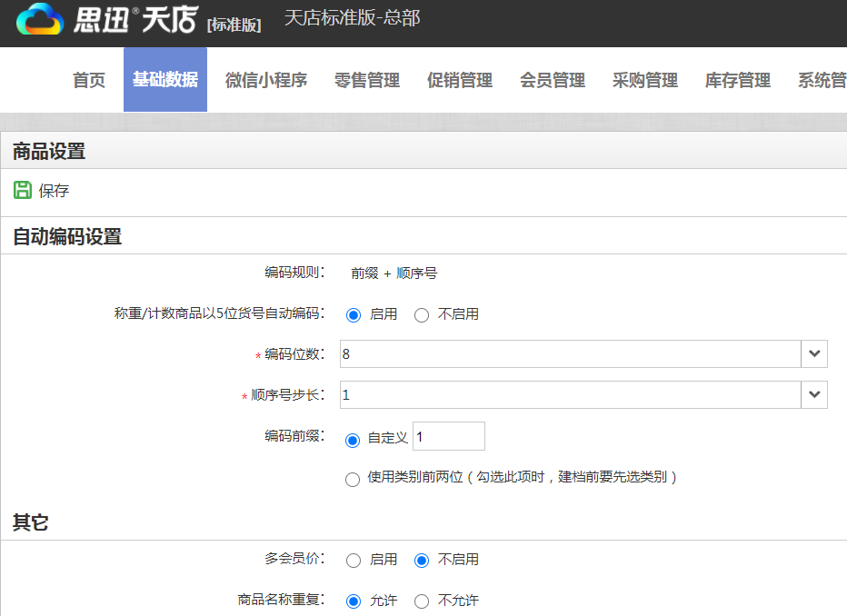The height and width of the screenshot is (616, 847).
Task: Open the 顺序号步长 dropdown
Action: click(x=814, y=395)
